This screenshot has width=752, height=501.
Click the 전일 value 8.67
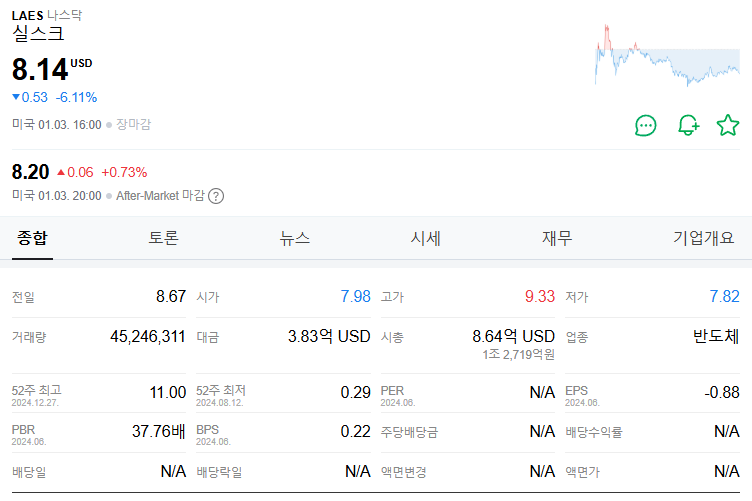pyautogui.click(x=171, y=296)
